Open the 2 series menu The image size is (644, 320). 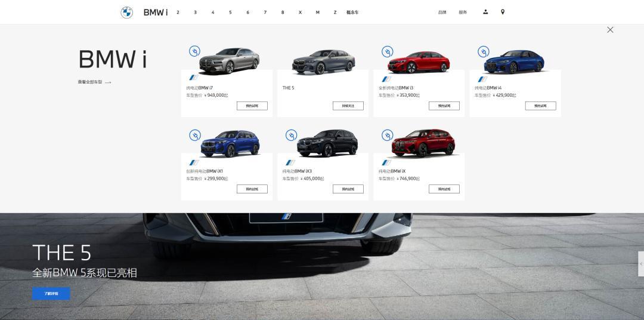point(178,13)
